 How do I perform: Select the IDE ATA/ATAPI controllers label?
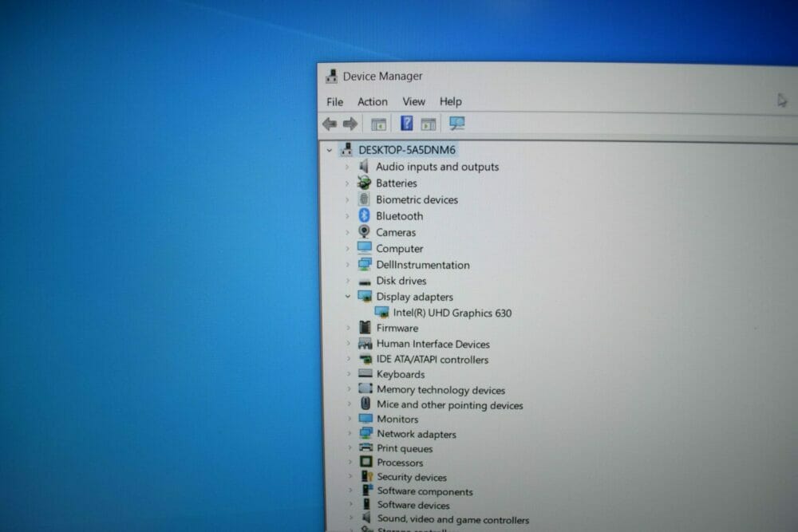[x=433, y=360]
